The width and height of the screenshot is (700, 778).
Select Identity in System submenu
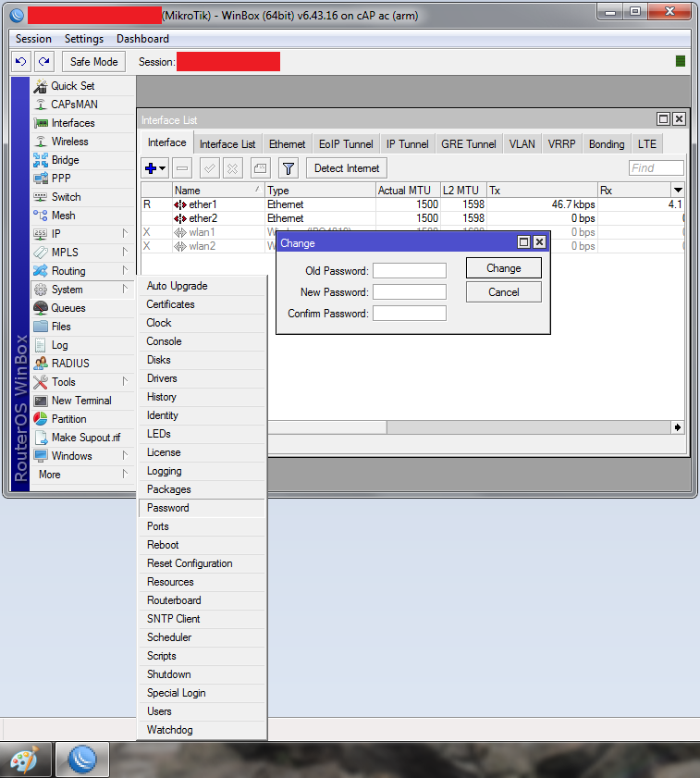203,415
